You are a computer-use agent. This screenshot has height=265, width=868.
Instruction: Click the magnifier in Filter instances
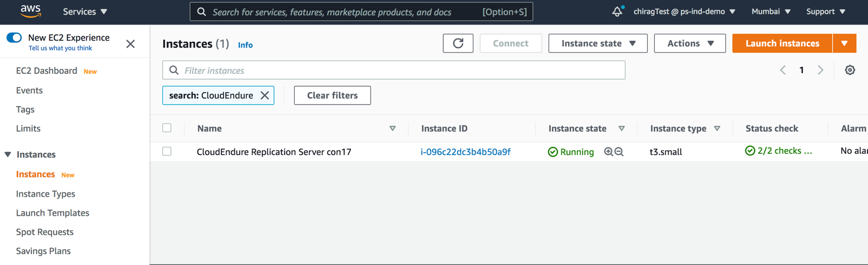point(174,70)
